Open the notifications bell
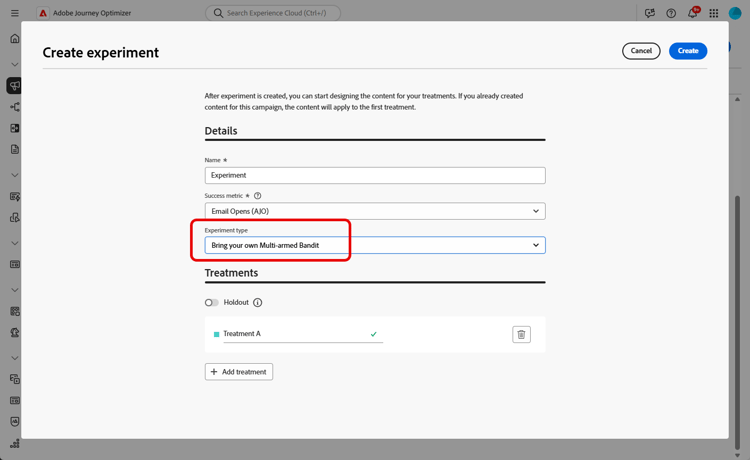The height and width of the screenshot is (460, 750). pos(692,13)
